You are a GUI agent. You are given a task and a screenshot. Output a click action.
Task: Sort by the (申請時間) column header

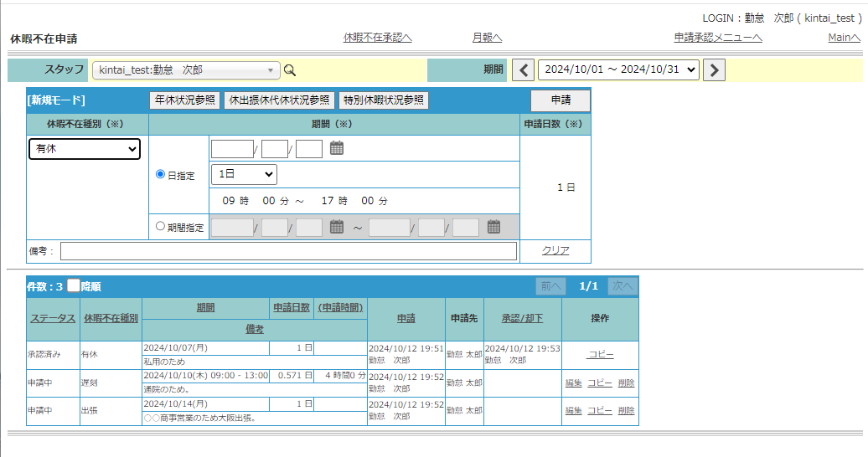pos(340,308)
